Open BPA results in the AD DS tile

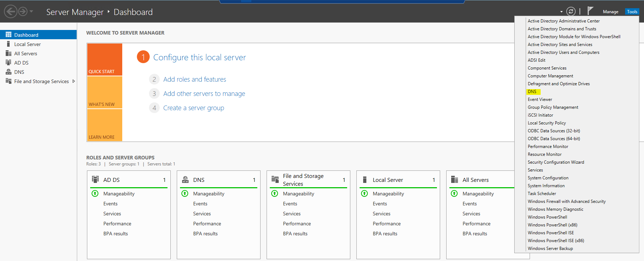(115, 234)
